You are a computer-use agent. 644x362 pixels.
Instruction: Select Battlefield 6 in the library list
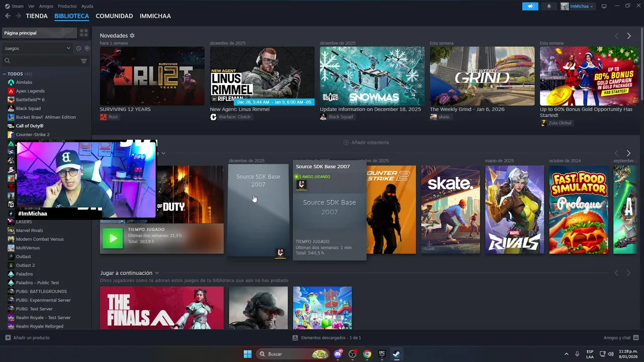(x=30, y=100)
